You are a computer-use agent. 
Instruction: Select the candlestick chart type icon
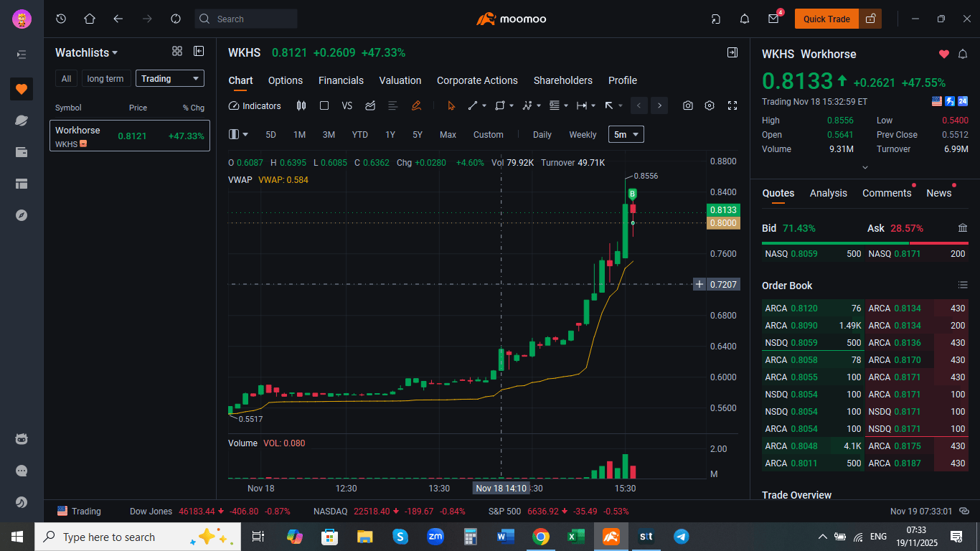[301, 105]
